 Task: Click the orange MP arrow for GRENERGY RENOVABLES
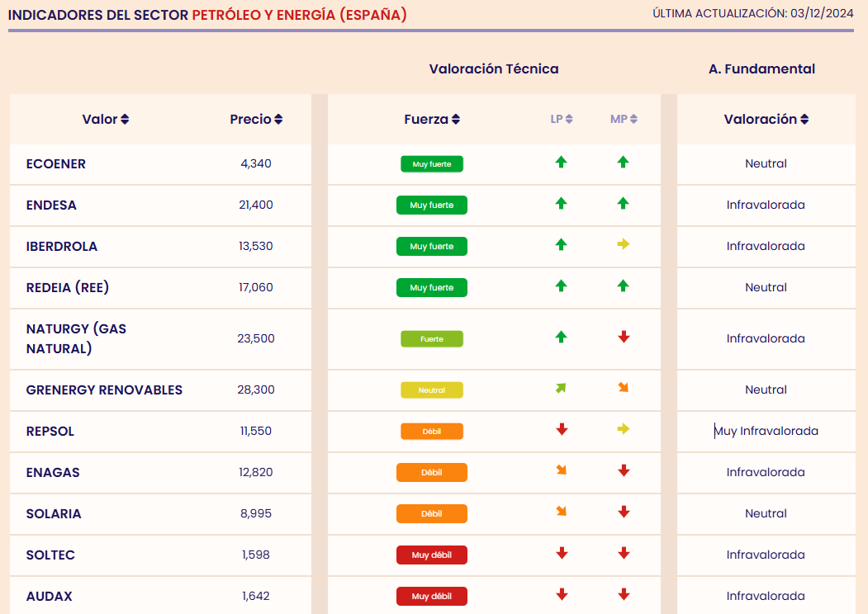coord(624,388)
